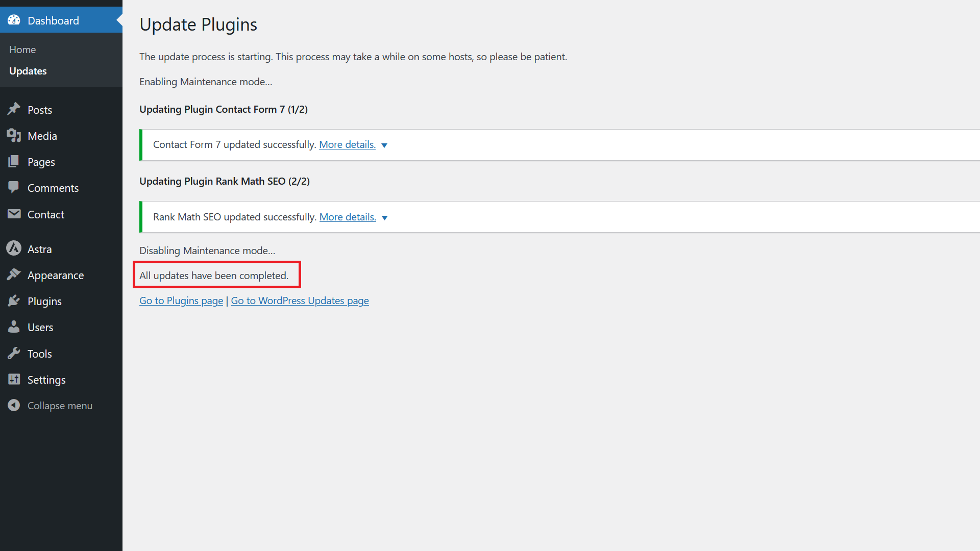Open the Tools menu label

coord(40,354)
